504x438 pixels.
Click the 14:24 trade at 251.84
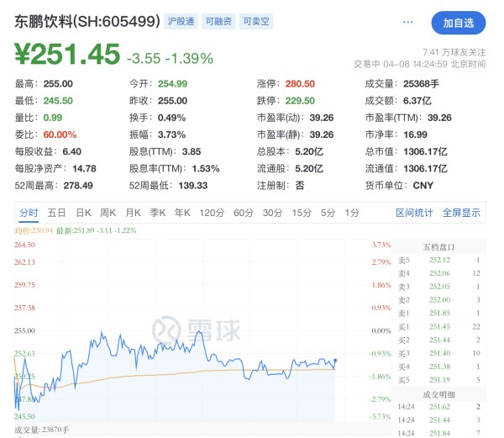coord(439,433)
